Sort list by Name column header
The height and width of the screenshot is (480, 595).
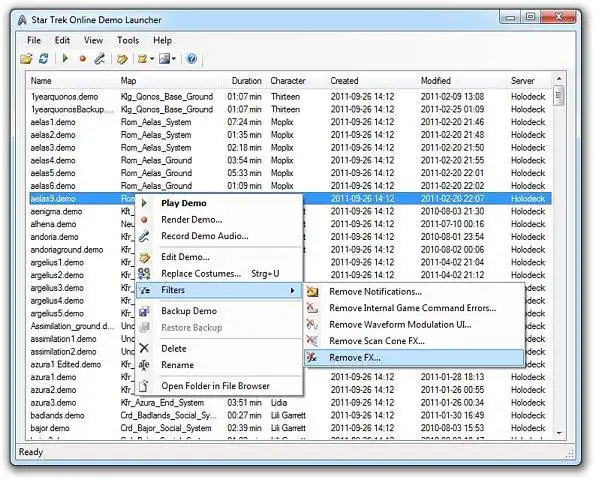pos(72,81)
